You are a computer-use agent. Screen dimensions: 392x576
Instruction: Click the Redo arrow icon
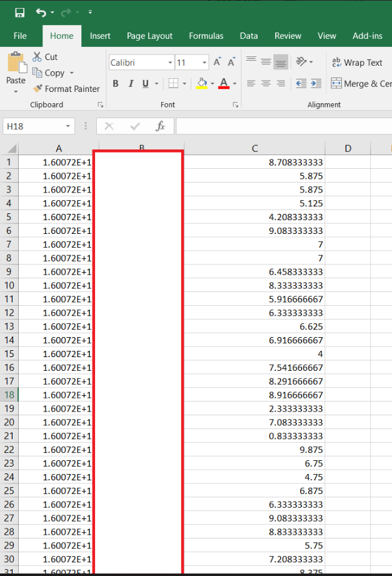pos(66,13)
